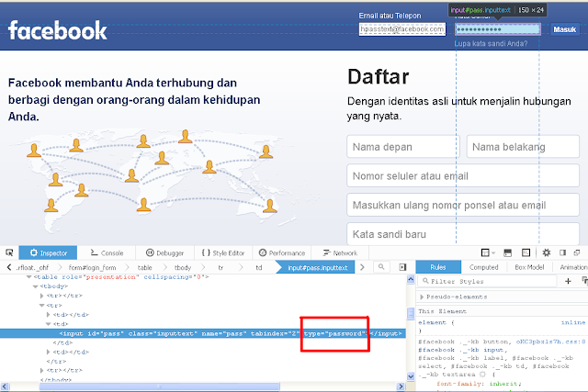
Task: Expand the first tr node under tbody
Action: (x=41, y=296)
